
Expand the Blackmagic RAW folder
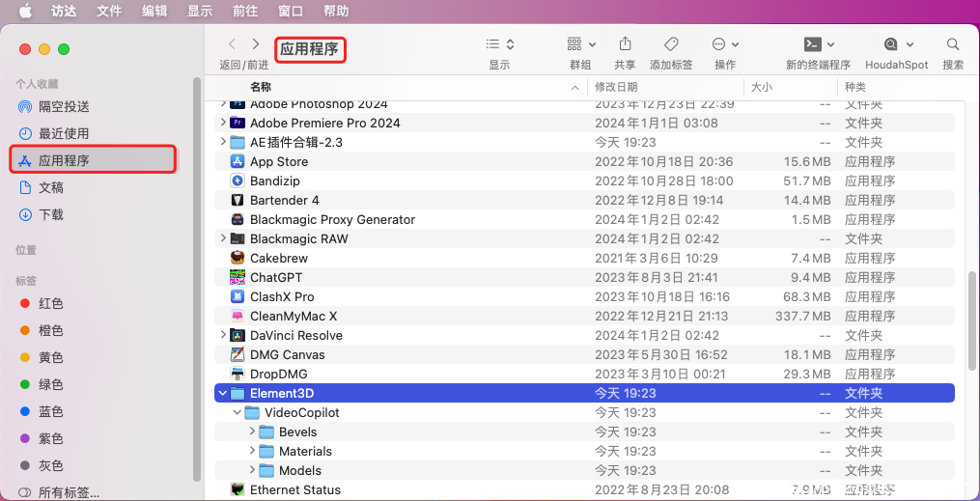point(223,238)
